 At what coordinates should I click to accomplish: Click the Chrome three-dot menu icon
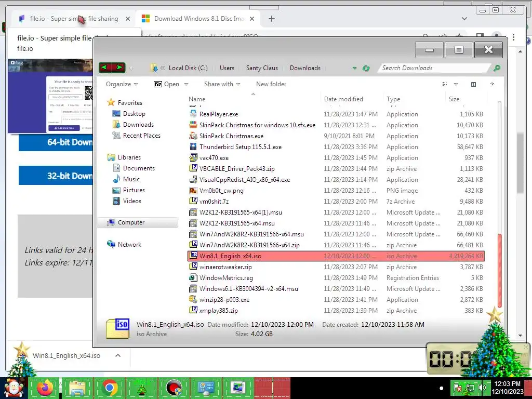513,37
